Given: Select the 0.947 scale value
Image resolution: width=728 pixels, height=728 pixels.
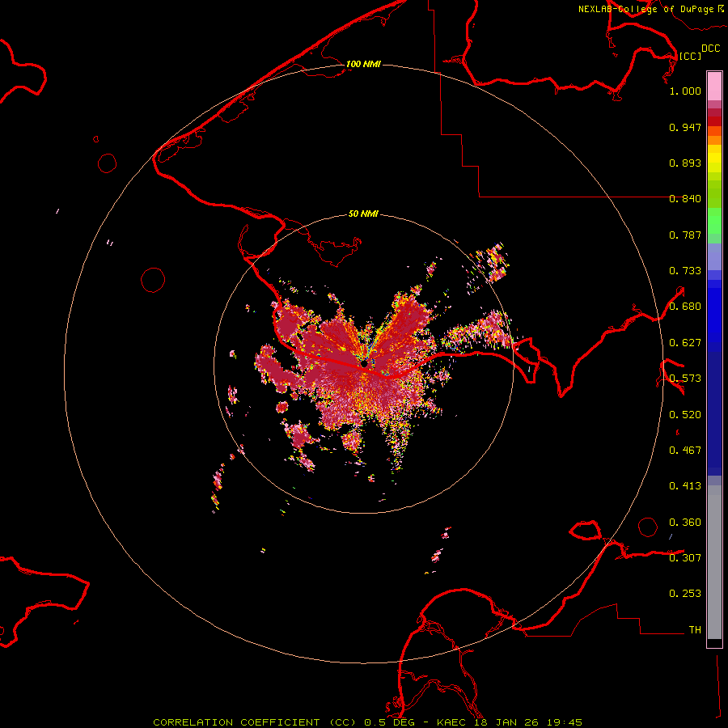Looking at the screenshot, I should coord(685,127).
